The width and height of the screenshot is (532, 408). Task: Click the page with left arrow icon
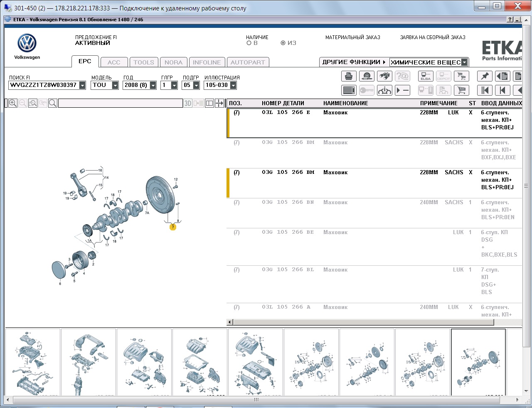tap(502, 76)
